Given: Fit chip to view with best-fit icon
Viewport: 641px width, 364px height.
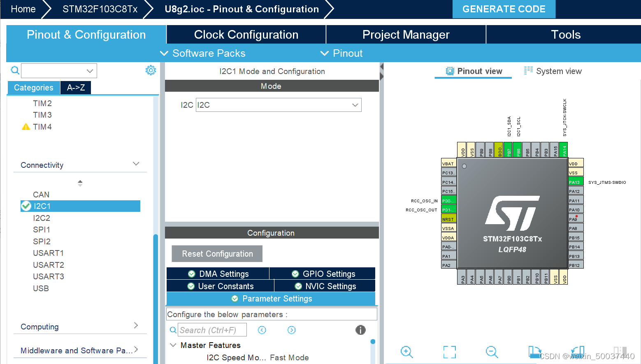Looking at the screenshot, I should [x=449, y=352].
